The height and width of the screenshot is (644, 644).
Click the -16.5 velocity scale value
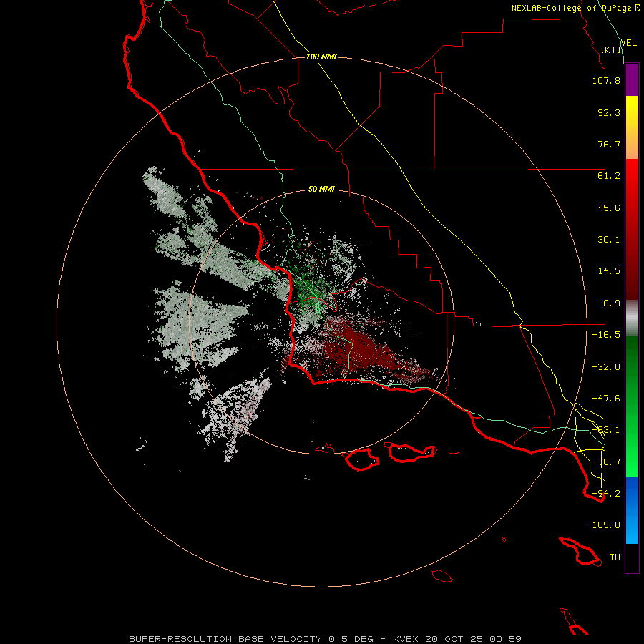coord(606,335)
